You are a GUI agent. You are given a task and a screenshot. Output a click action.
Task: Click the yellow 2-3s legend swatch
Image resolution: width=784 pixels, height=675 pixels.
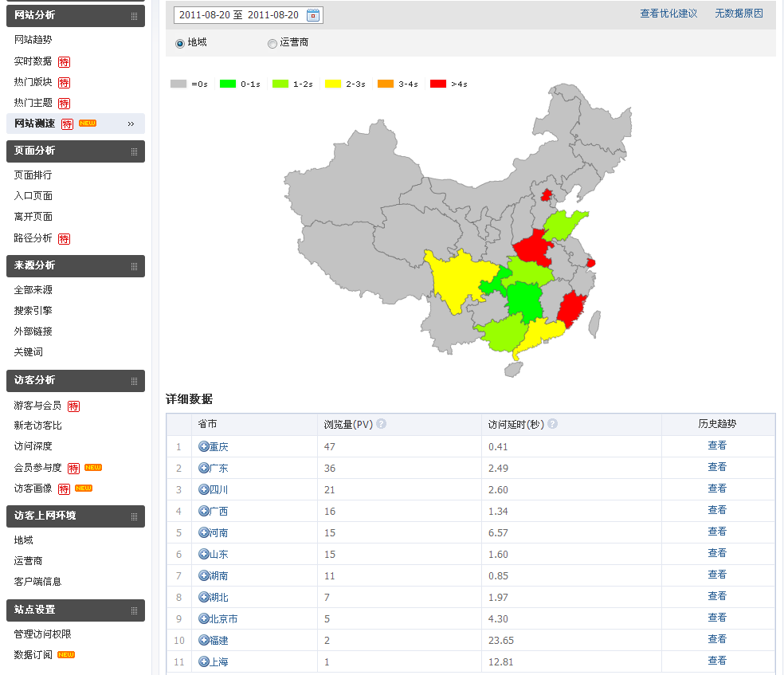click(x=333, y=84)
